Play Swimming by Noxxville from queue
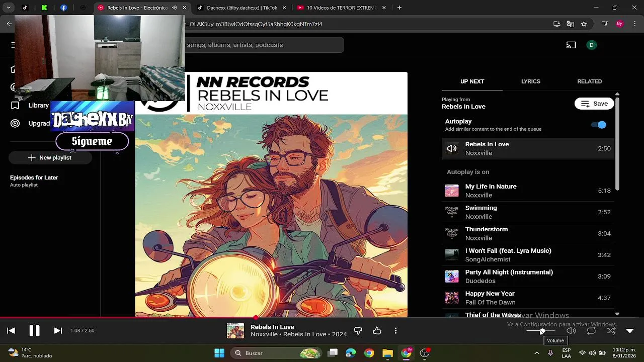Viewport: 644px width, 362px height. (528, 212)
